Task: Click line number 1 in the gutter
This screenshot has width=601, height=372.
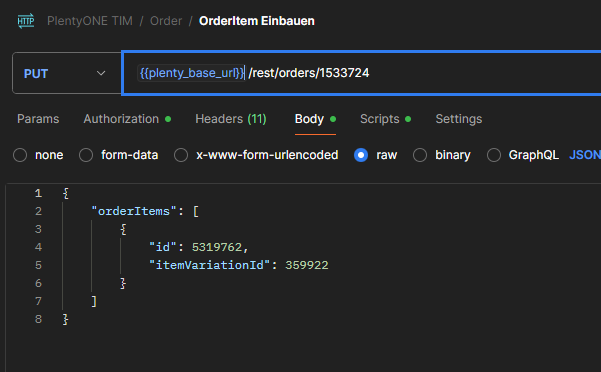Action: [x=38, y=193]
